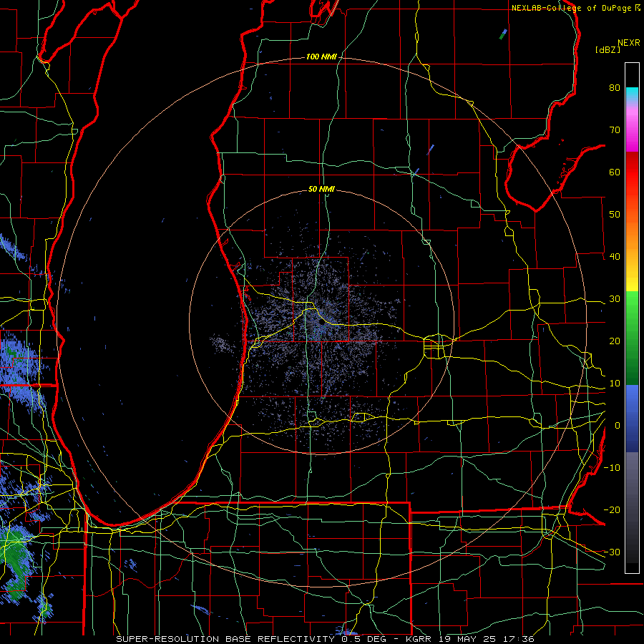Click the 50 value on dBZ scale
The image size is (644, 644).
[615, 215]
